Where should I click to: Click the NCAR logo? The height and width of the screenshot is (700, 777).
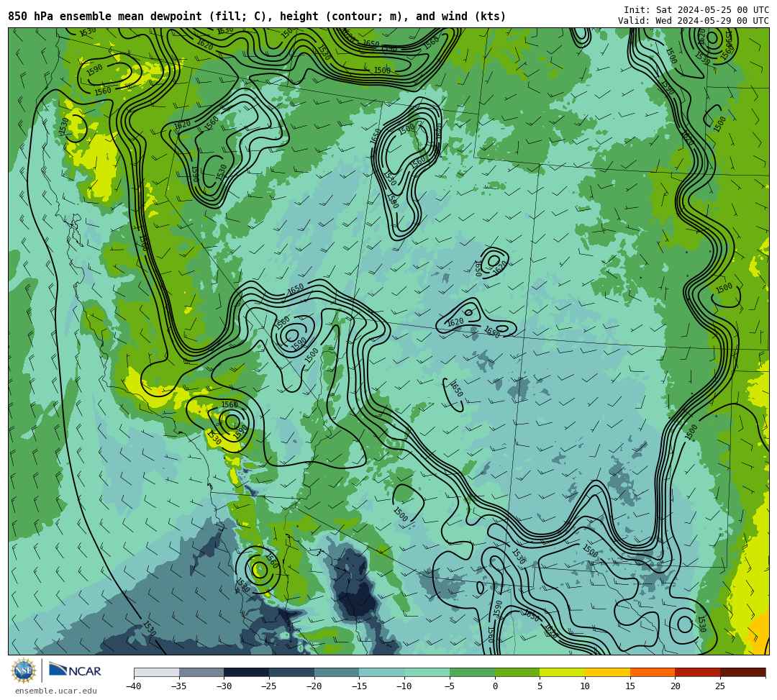[75, 671]
